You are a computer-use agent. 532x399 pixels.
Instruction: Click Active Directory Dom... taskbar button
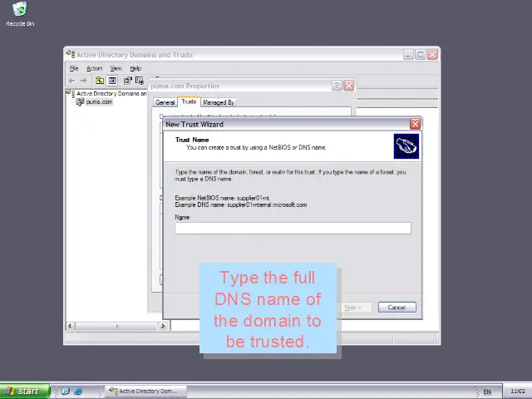(x=146, y=392)
